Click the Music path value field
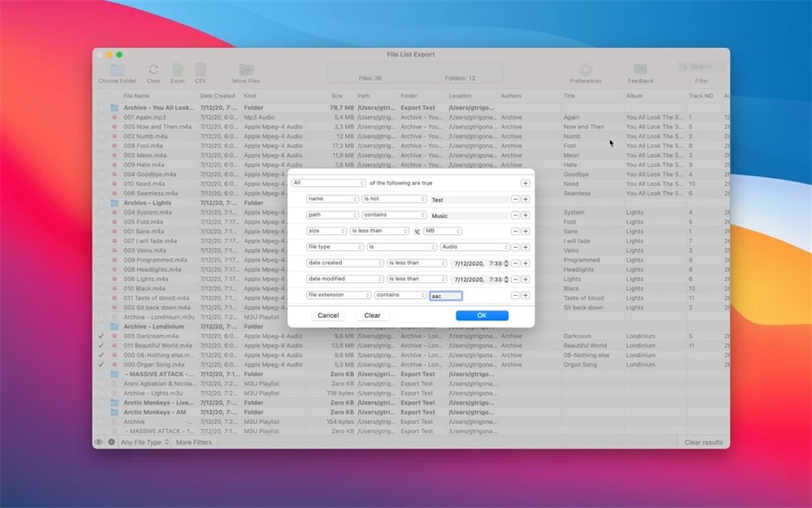Viewport: 812px width, 508px height. point(469,215)
